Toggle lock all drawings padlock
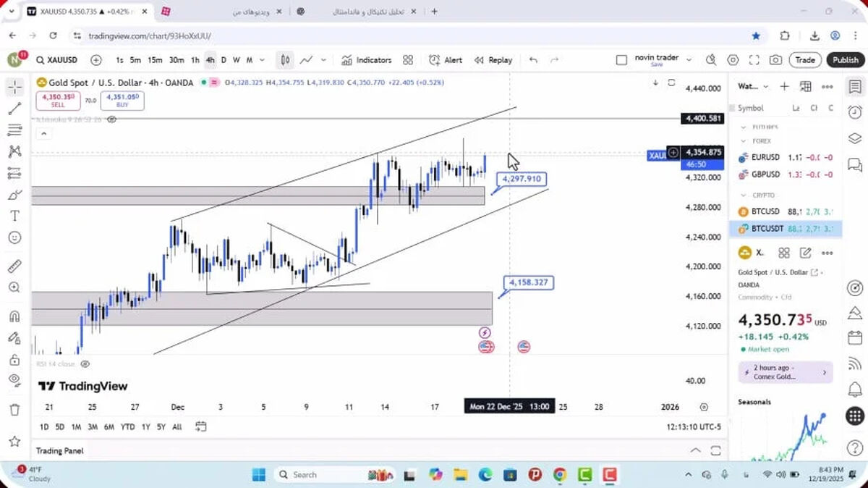 [14, 360]
